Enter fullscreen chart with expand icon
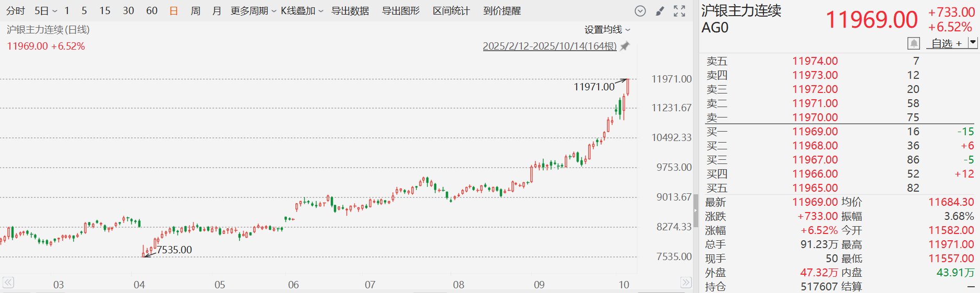This screenshot has width=980, height=293. click(679, 11)
